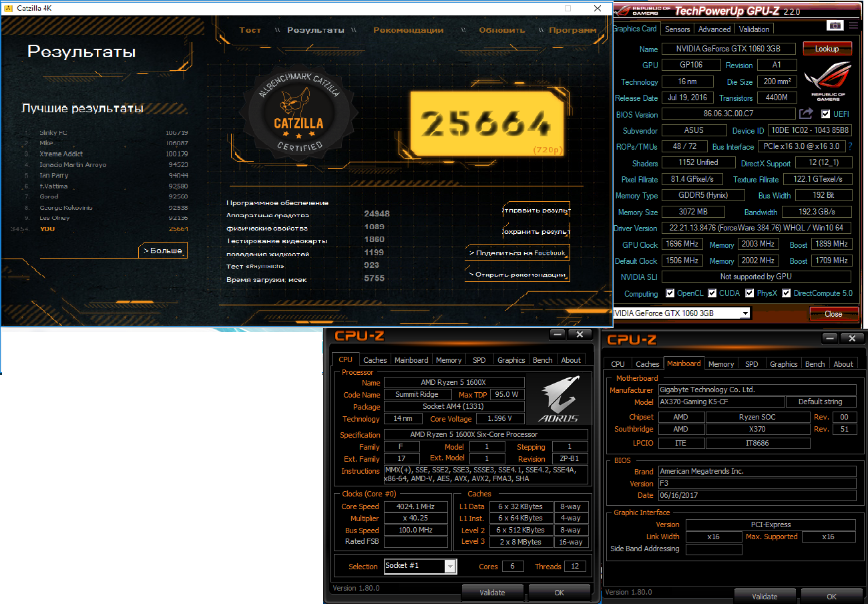Toggle the UEFI checkbox in GPU-Z
This screenshot has height=604, width=868.
tap(827, 114)
